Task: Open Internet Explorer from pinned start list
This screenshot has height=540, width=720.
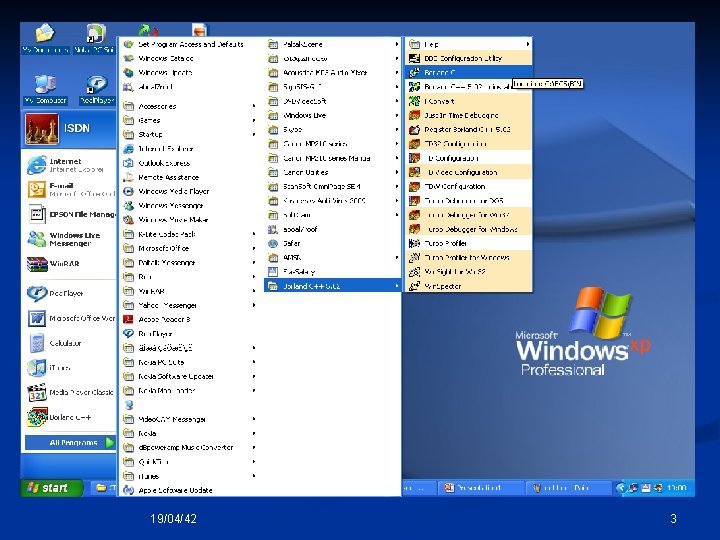Action: (x=69, y=165)
